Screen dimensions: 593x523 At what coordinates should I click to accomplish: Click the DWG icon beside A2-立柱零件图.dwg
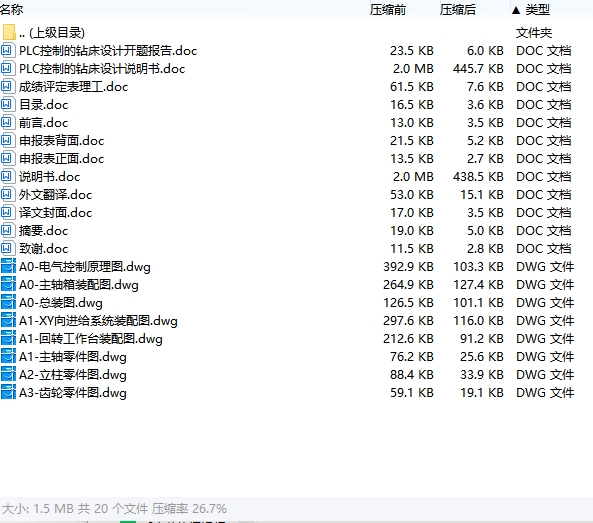click(x=8, y=374)
